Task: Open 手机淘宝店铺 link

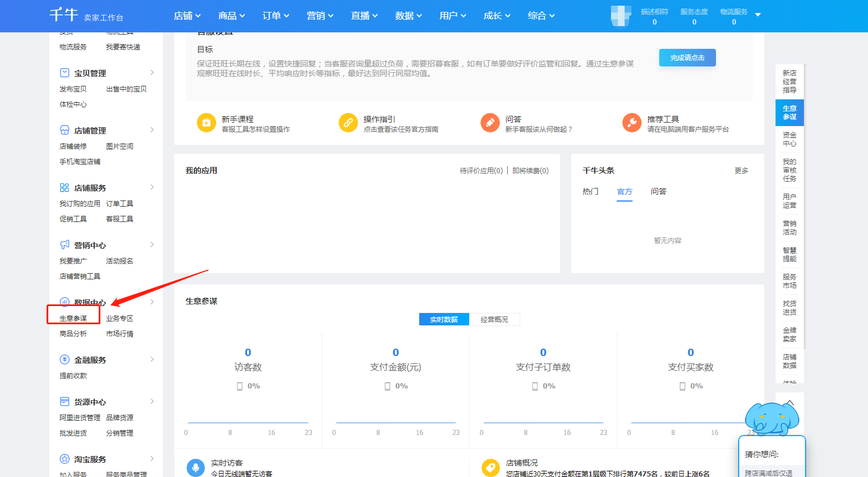Action: point(80,162)
